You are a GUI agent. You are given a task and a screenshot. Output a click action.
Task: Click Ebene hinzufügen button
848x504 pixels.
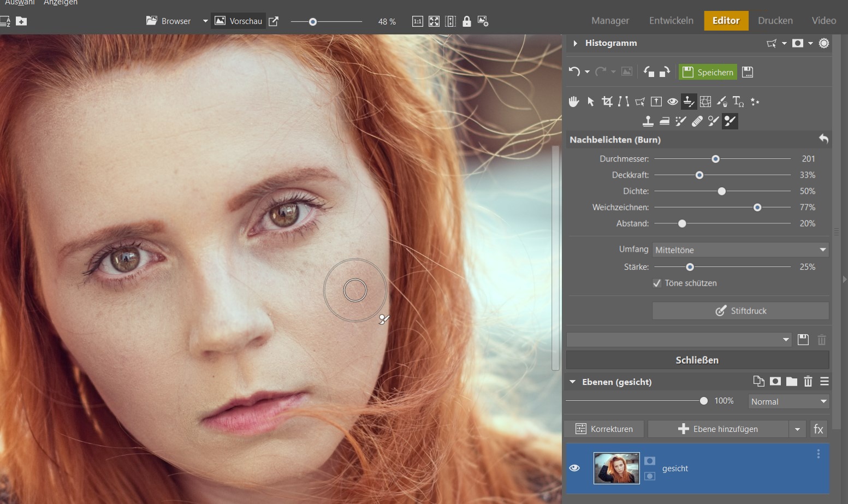coord(718,429)
